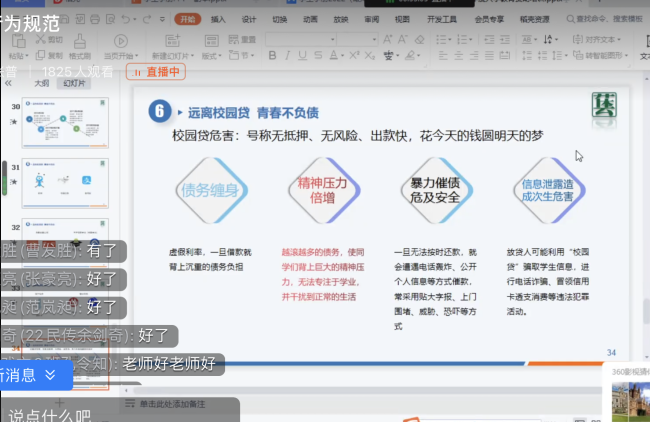Click Increase Font Size A icon
This screenshot has width=650, height=422.
pos(387,40)
